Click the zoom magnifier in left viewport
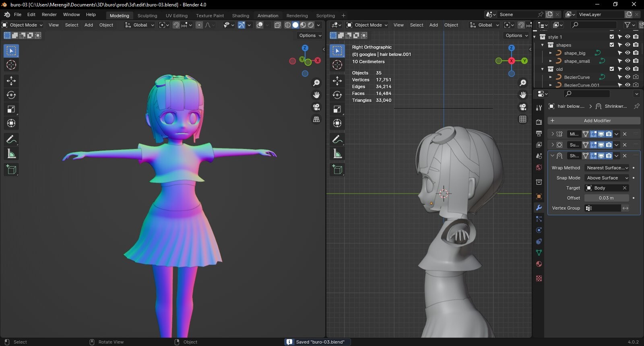 pos(317,83)
